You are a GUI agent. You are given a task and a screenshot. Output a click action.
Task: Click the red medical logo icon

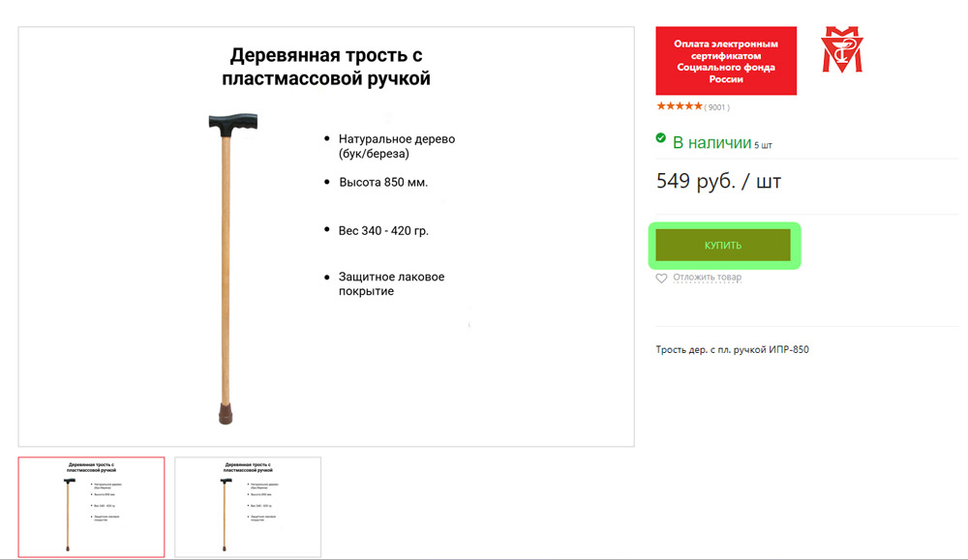pyautogui.click(x=842, y=49)
